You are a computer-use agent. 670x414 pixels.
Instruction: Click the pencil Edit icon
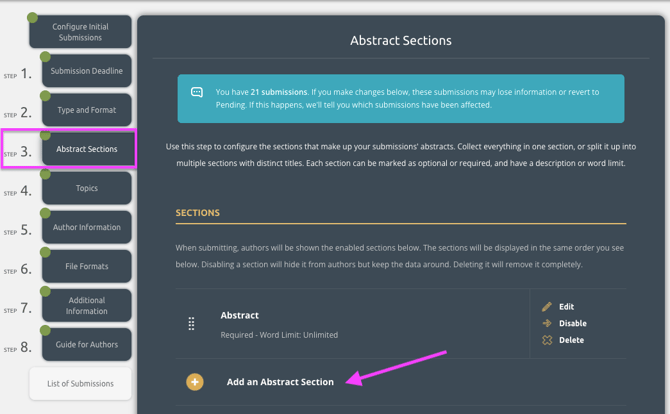(547, 307)
